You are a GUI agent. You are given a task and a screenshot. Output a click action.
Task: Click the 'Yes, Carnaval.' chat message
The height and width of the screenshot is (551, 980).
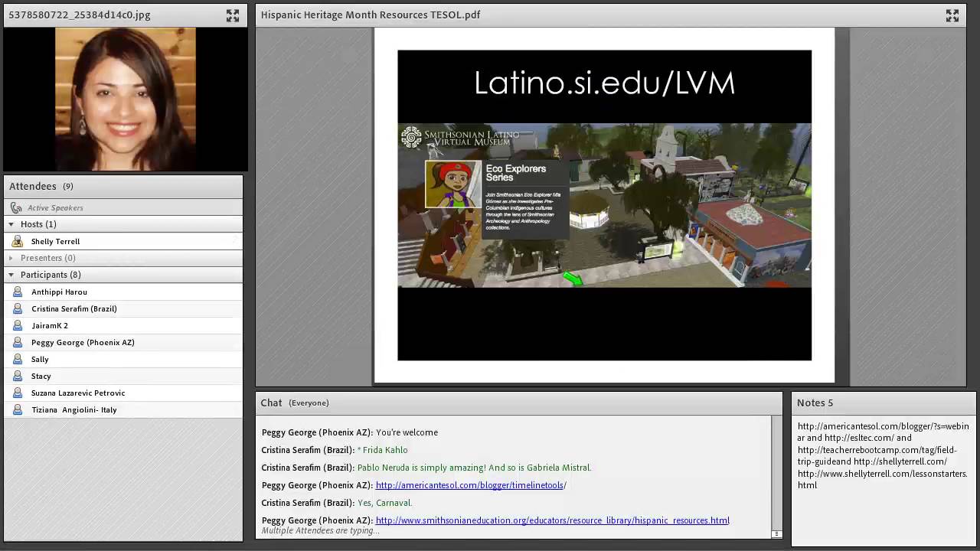pyautogui.click(x=384, y=503)
